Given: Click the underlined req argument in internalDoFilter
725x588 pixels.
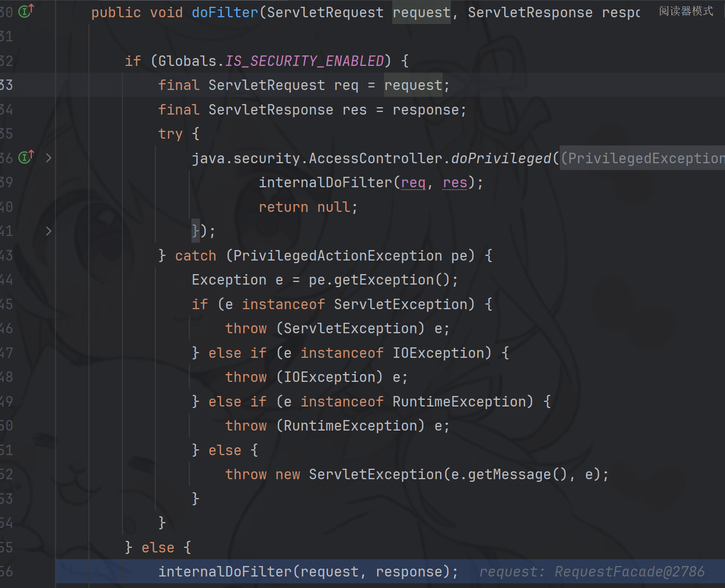Looking at the screenshot, I should [x=413, y=183].
